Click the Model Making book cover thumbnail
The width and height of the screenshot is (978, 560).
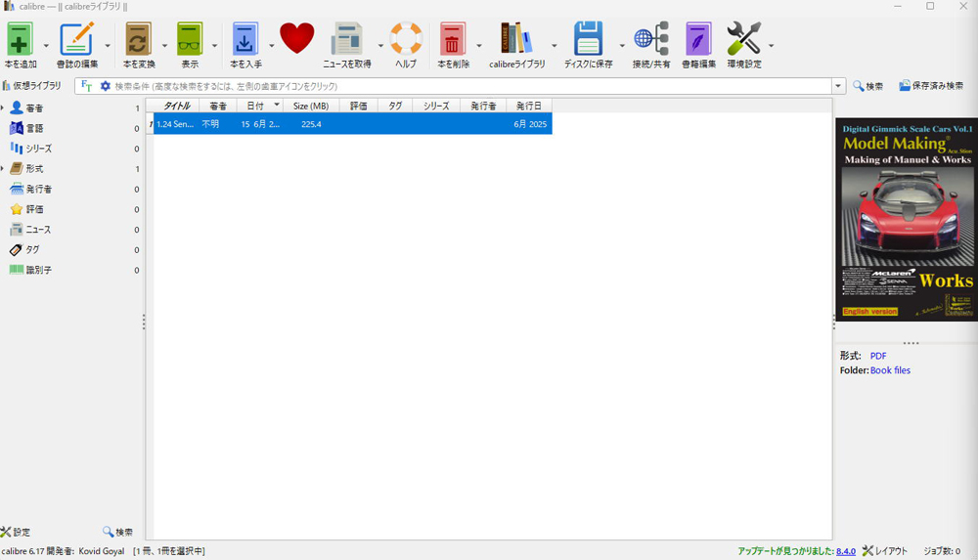[x=907, y=220]
